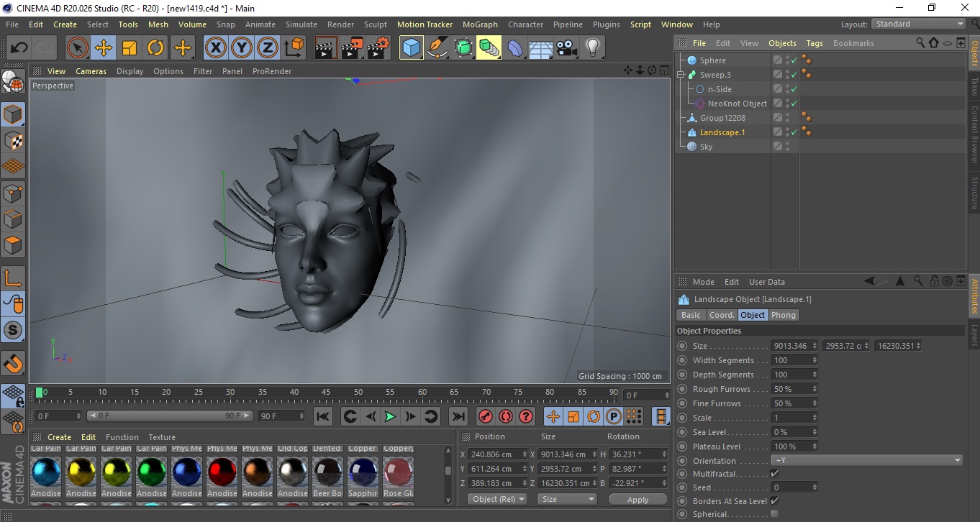Click the Render to Picture Viewer icon
980x522 pixels.
tap(352, 48)
